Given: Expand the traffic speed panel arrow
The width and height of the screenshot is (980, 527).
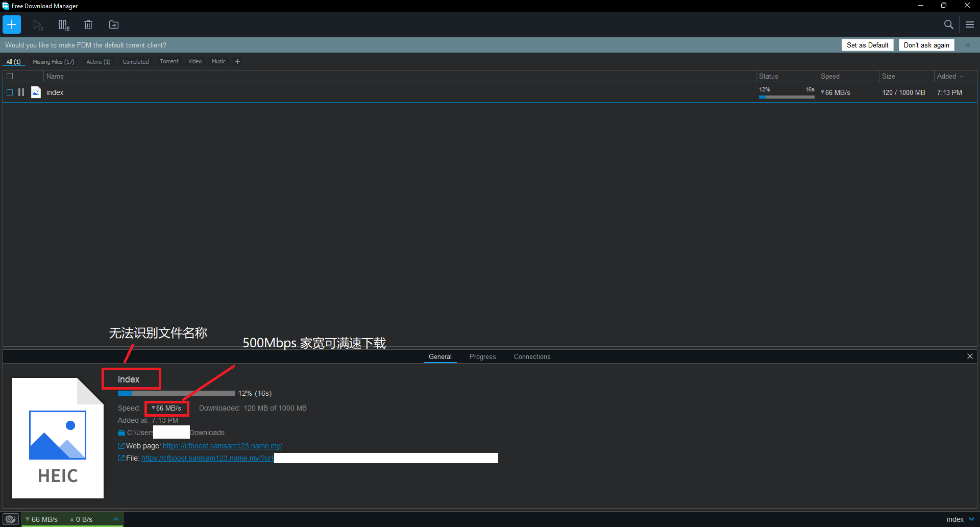Looking at the screenshot, I should (116, 519).
